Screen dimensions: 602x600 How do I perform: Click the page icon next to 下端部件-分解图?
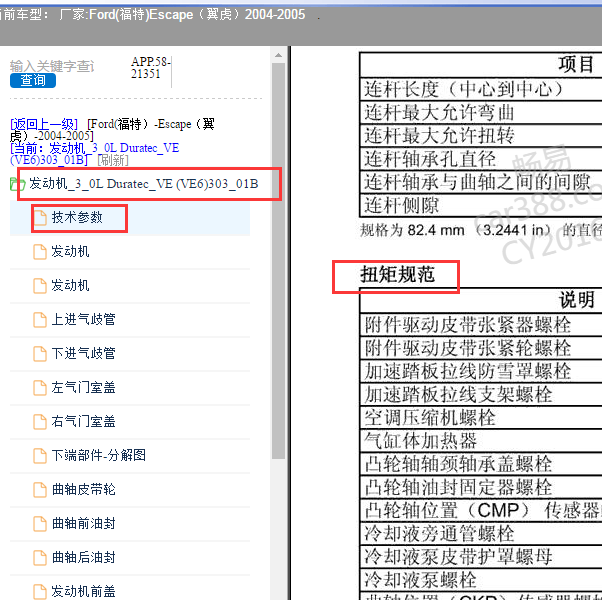pyautogui.click(x=40, y=455)
